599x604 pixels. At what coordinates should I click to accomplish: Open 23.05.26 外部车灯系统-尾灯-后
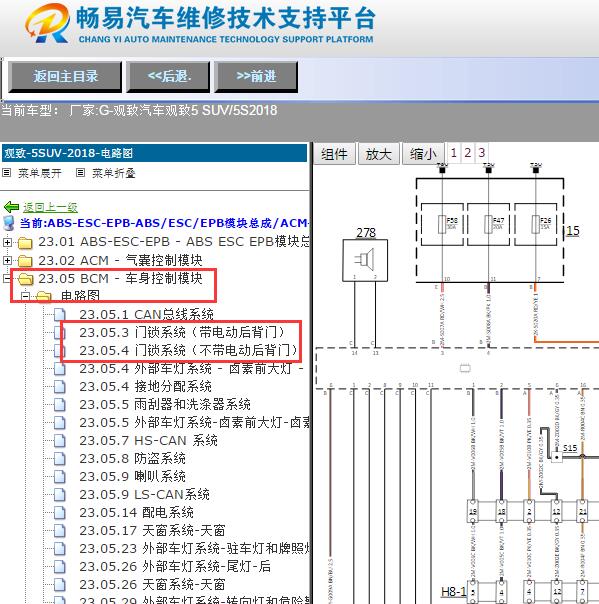pos(175,567)
